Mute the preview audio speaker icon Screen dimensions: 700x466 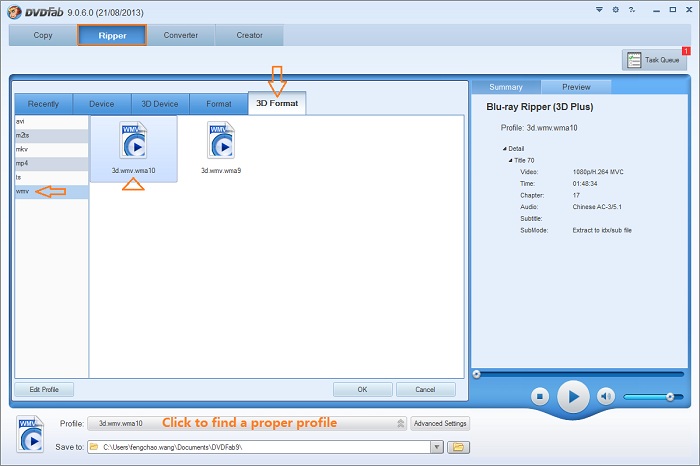[x=606, y=396]
